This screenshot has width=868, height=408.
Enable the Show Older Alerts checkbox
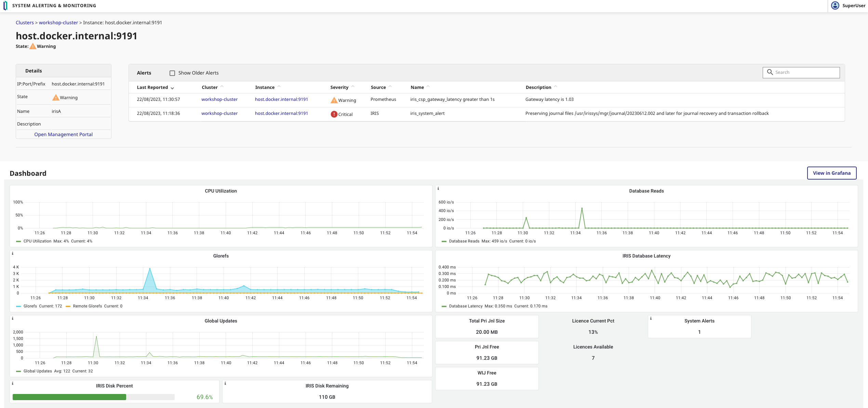click(172, 73)
